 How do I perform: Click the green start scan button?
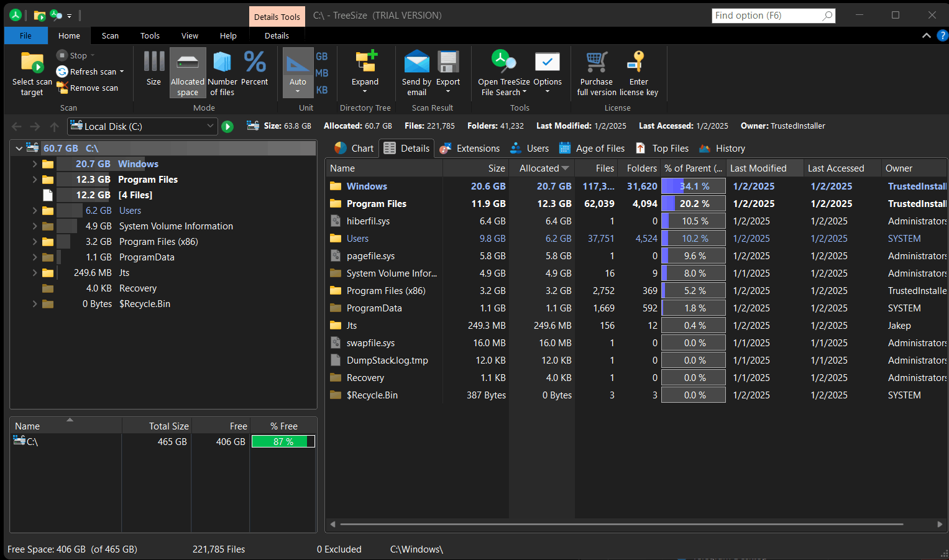click(227, 127)
